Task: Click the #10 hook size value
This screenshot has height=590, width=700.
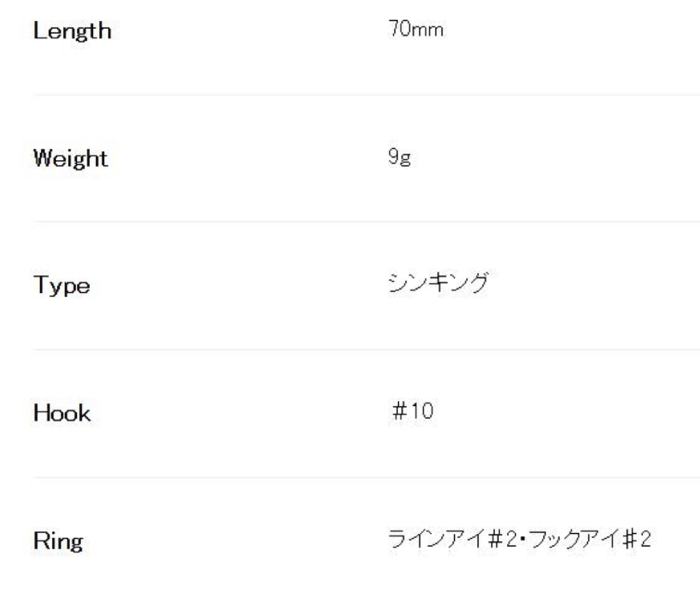Action: [x=413, y=411]
